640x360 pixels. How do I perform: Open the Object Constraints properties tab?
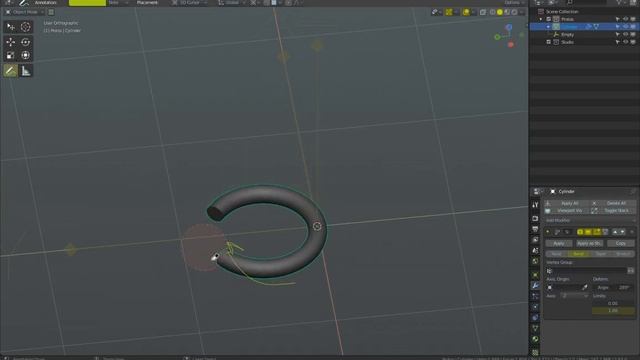click(535, 318)
